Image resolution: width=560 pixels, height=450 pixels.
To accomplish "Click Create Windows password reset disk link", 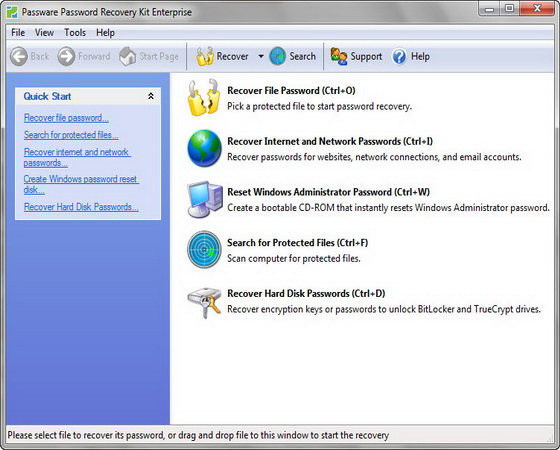I will [81, 184].
